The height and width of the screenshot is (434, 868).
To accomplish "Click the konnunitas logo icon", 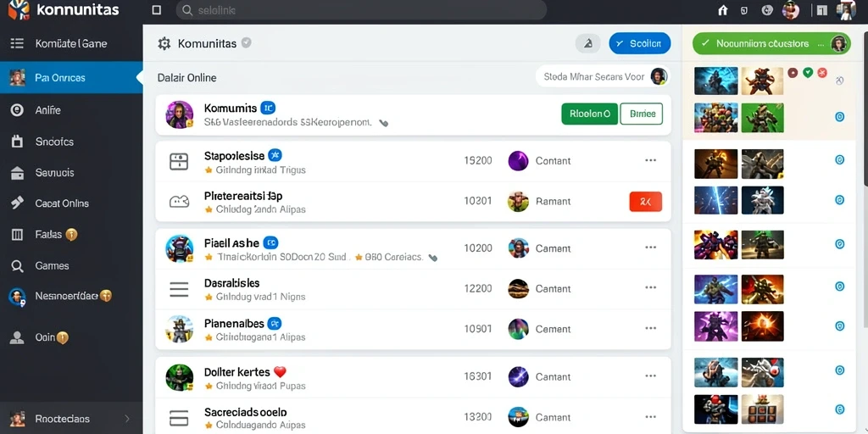I will pos(19,10).
